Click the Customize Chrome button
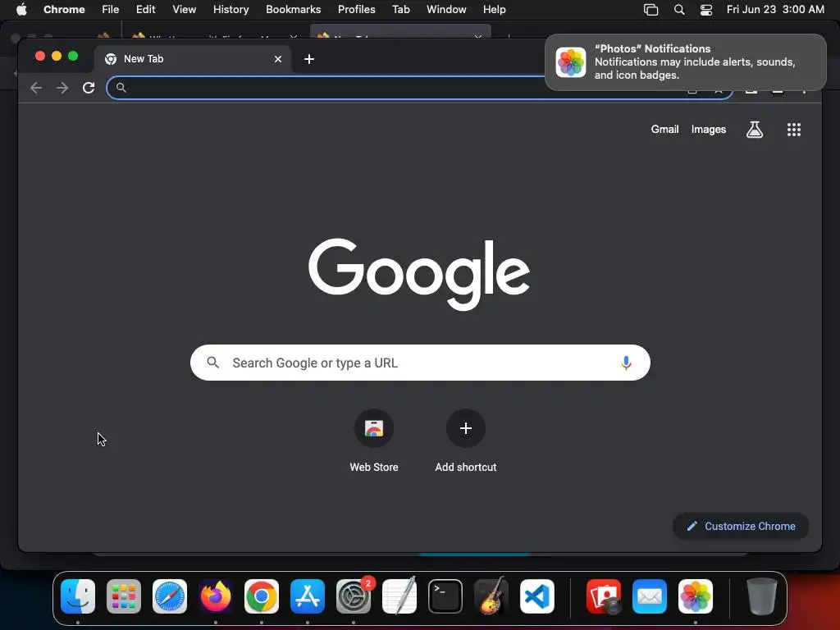 pyautogui.click(x=741, y=526)
